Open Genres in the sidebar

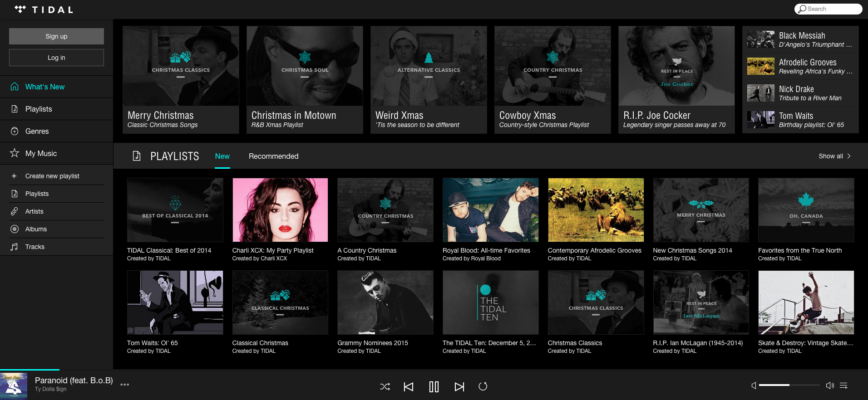(x=37, y=131)
